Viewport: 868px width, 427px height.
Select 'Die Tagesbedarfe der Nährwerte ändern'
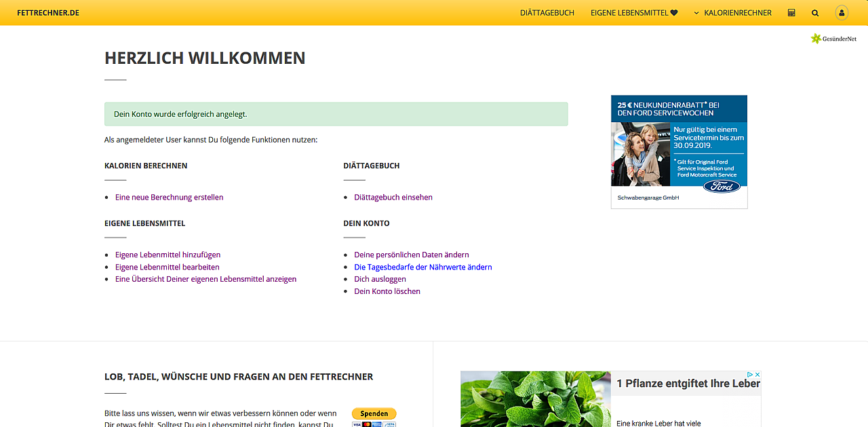(422, 267)
